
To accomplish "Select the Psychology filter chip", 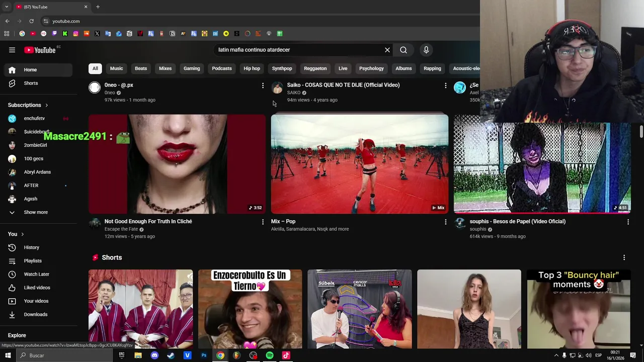I will pyautogui.click(x=371, y=68).
